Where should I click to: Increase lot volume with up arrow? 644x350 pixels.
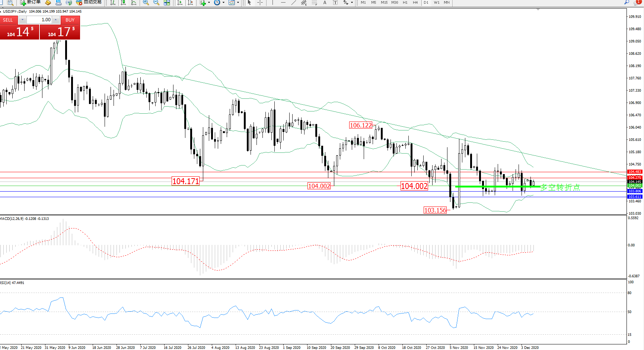(56, 20)
